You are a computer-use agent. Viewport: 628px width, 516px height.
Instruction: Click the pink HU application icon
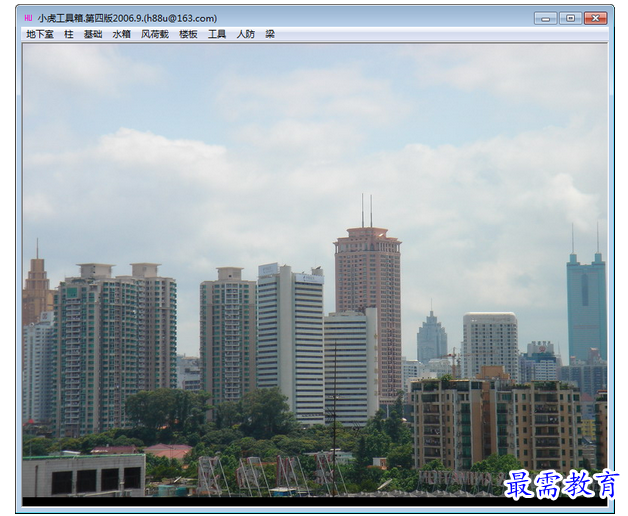(28, 18)
